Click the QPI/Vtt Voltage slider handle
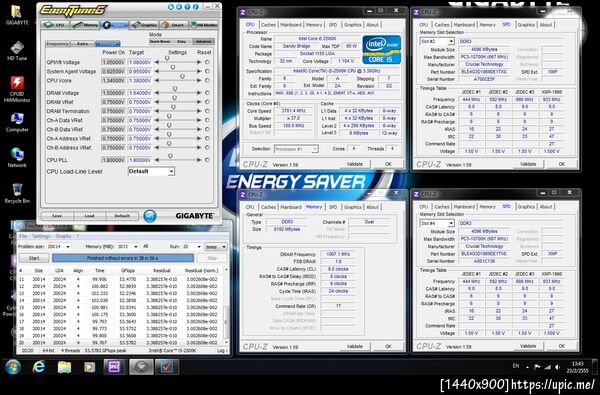600x395 pixels. 167,59
